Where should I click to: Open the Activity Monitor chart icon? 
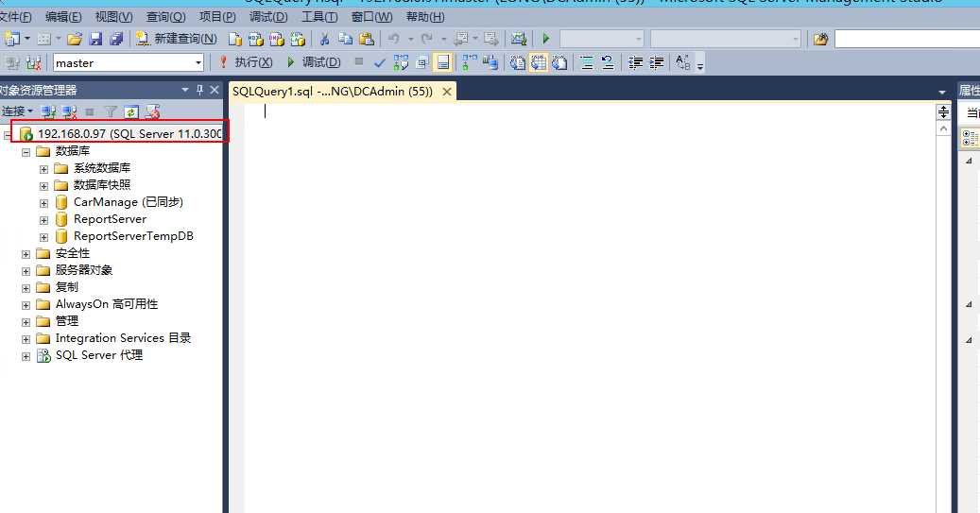tap(519, 40)
